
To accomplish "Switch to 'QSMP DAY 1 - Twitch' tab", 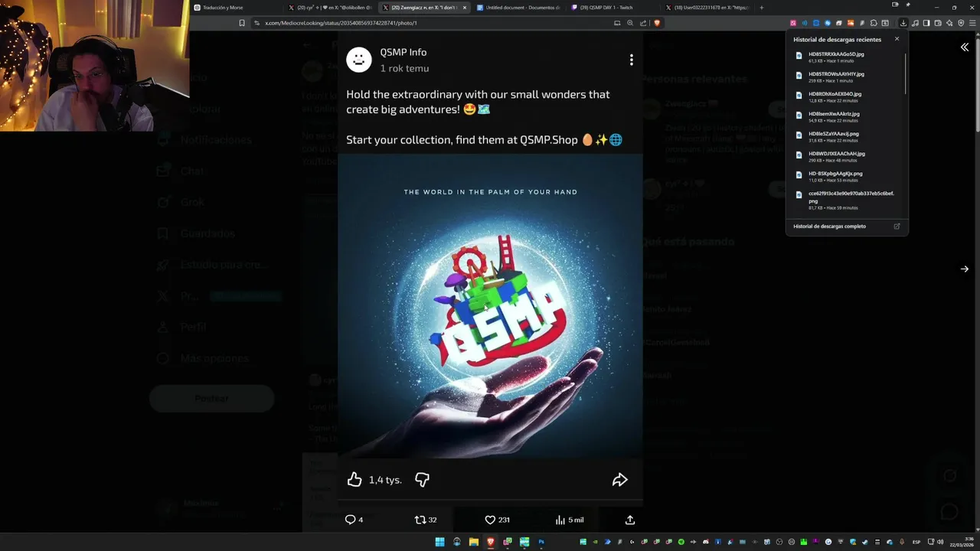I will point(612,8).
